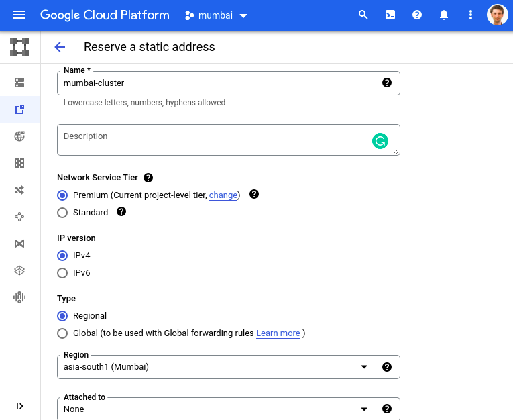Select the IPv6 radio button
This screenshot has height=420, width=513.
click(x=62, y=273)
